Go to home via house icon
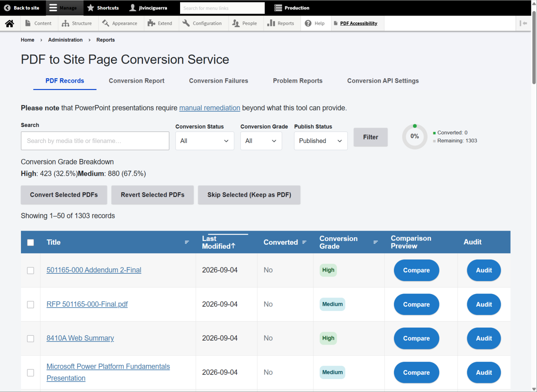The height and width of the screenshot is (392, 537). pos(10,23)
